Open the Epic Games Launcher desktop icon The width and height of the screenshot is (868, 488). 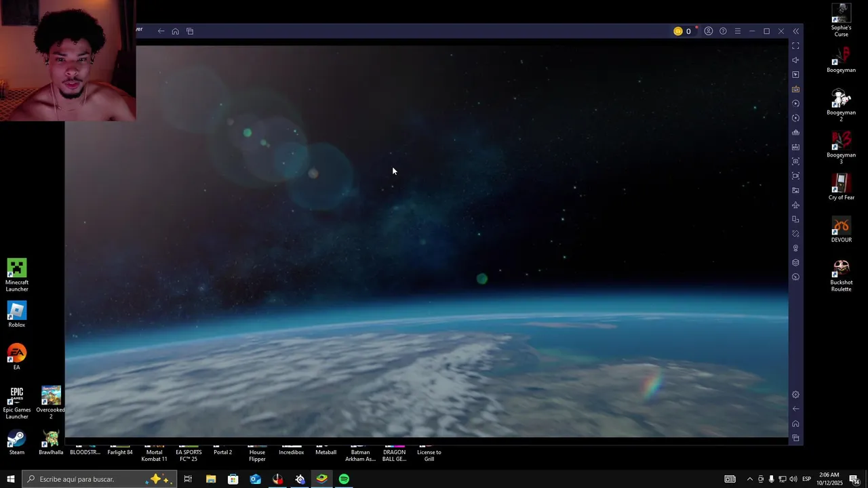click(17, 403)
